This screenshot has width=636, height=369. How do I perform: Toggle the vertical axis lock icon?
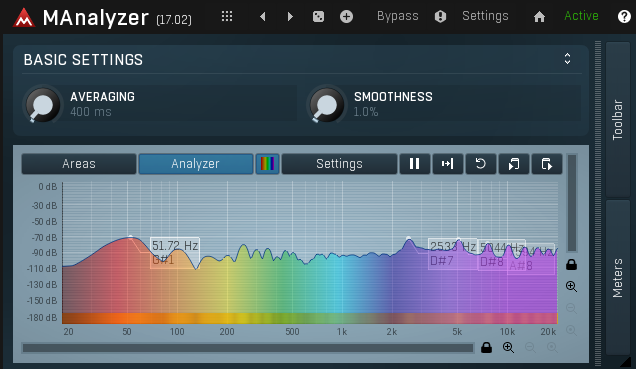(x=572, y=265)
